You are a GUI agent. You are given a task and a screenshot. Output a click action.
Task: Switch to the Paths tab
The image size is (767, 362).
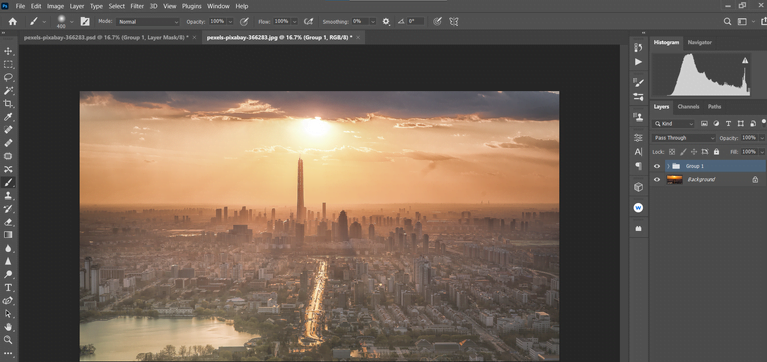click(714, 107)
